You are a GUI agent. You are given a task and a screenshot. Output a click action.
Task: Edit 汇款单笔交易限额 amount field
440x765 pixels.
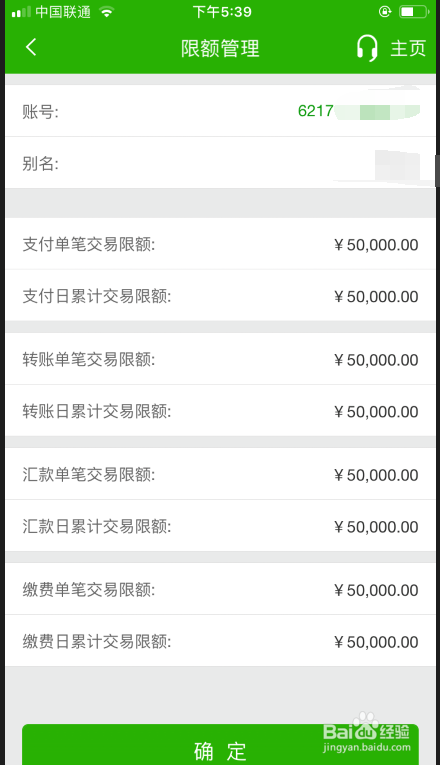click(376, 475)
